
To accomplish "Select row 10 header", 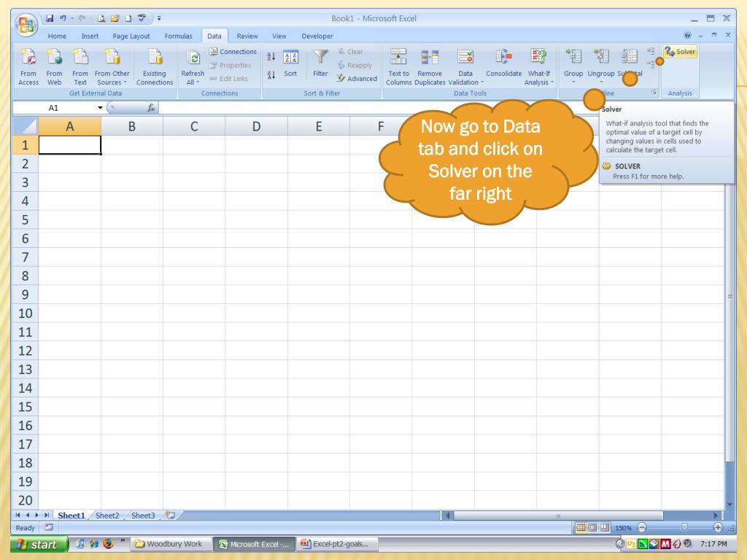I will (25, 314).
